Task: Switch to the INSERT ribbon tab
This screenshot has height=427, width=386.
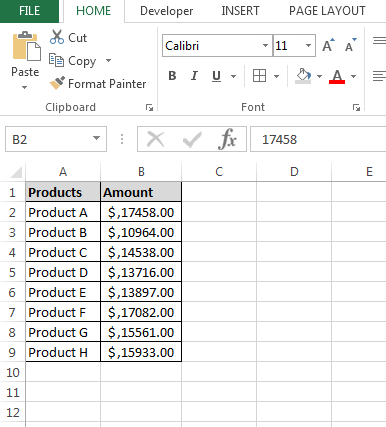Action: 240,11
